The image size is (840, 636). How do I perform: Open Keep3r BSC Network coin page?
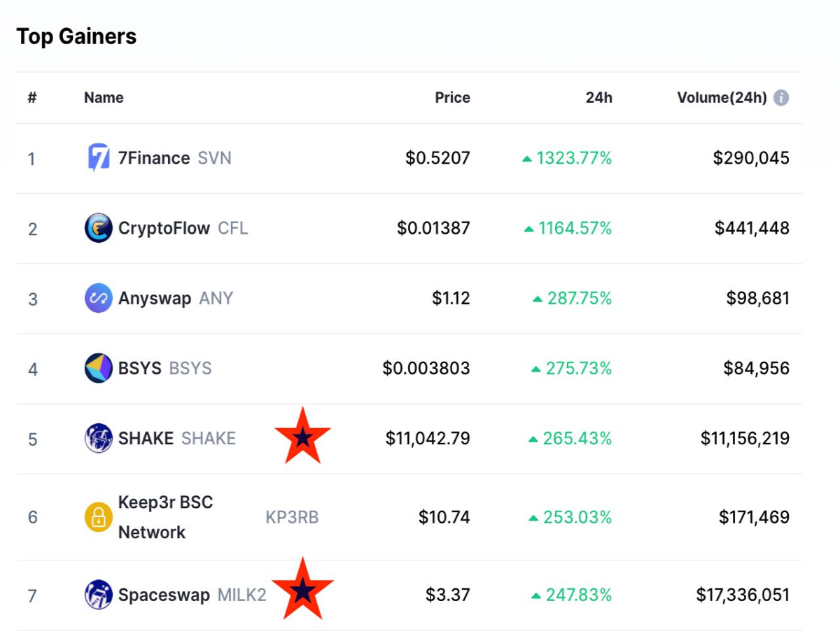click(x=218, y=517)
